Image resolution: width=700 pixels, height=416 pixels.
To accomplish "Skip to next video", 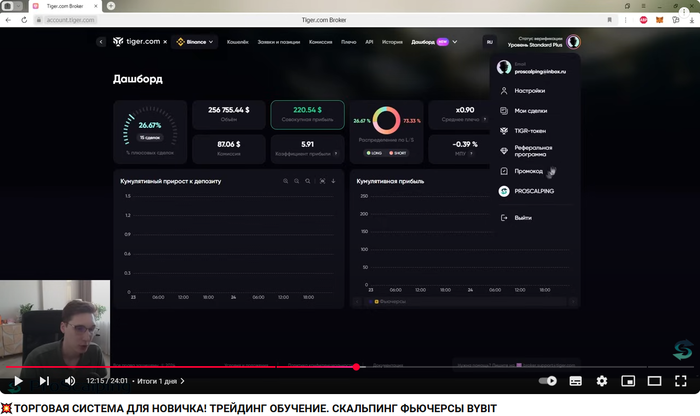I will pyautogui.click(x=44, y=381).
